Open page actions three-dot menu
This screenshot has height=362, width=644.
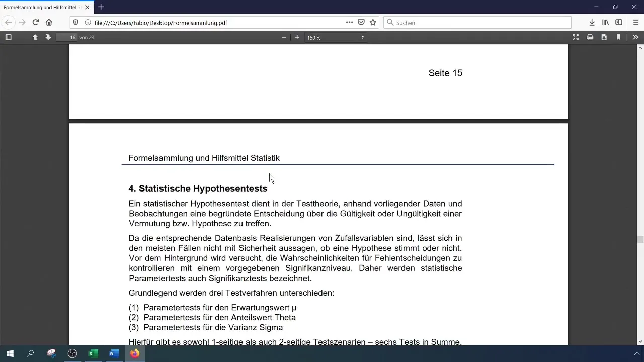pos(349,22)
